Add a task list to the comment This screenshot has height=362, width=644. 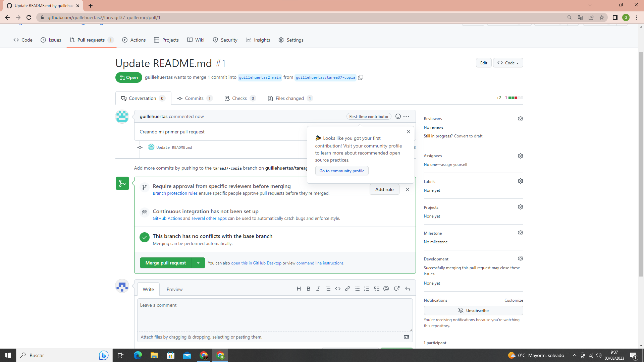coord(377,289)
